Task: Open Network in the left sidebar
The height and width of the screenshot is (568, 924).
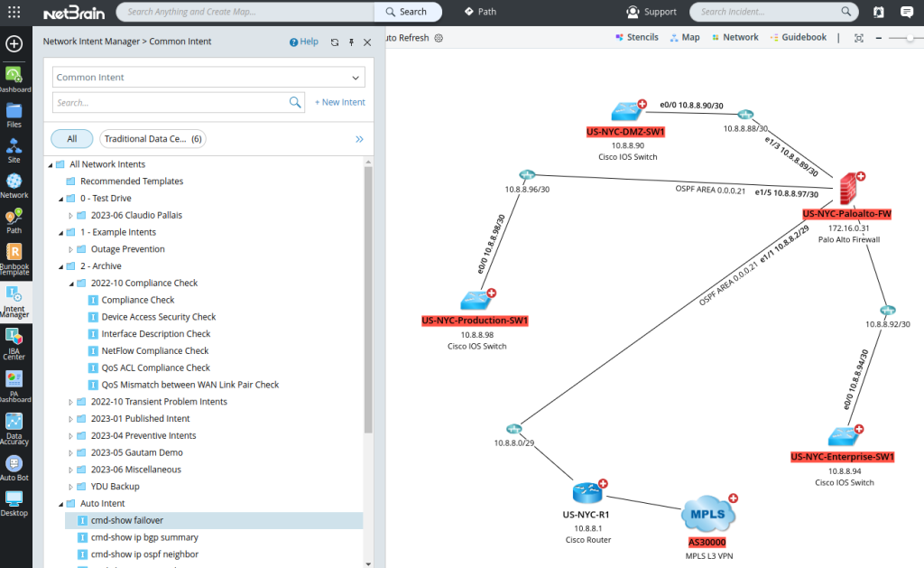Action: [x=14, y=186]
